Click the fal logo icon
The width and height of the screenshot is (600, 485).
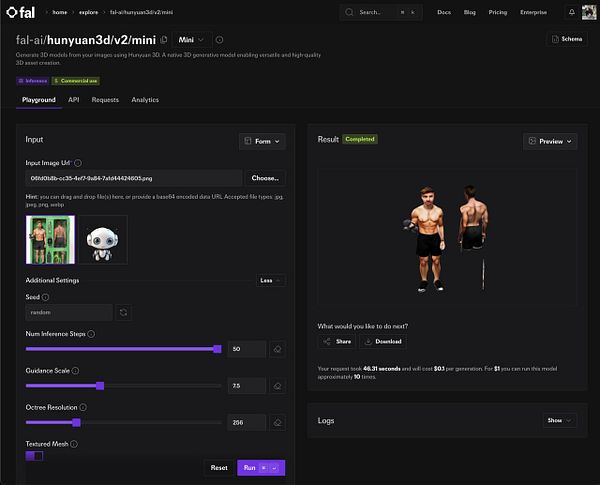(x=12, y=12)
